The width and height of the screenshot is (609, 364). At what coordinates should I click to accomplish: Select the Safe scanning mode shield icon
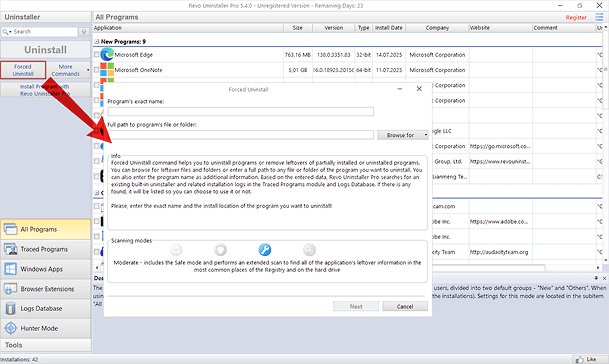click(221, 250)
